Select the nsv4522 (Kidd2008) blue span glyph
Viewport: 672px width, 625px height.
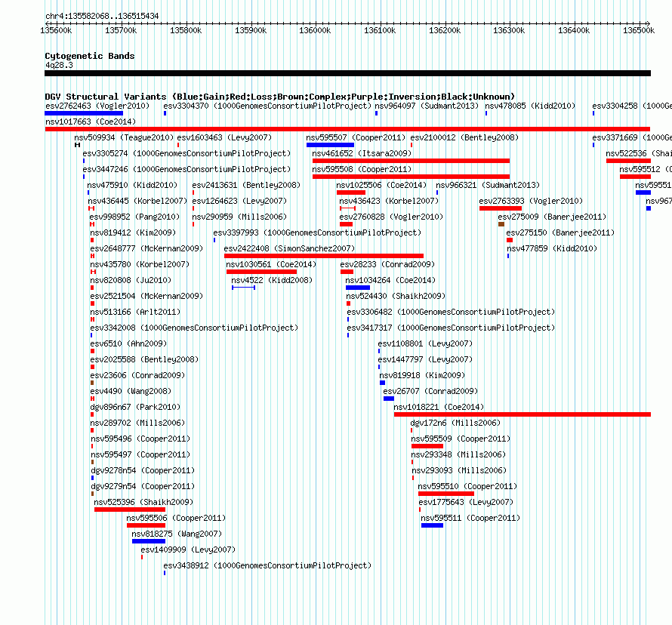(x=243, y=288)
